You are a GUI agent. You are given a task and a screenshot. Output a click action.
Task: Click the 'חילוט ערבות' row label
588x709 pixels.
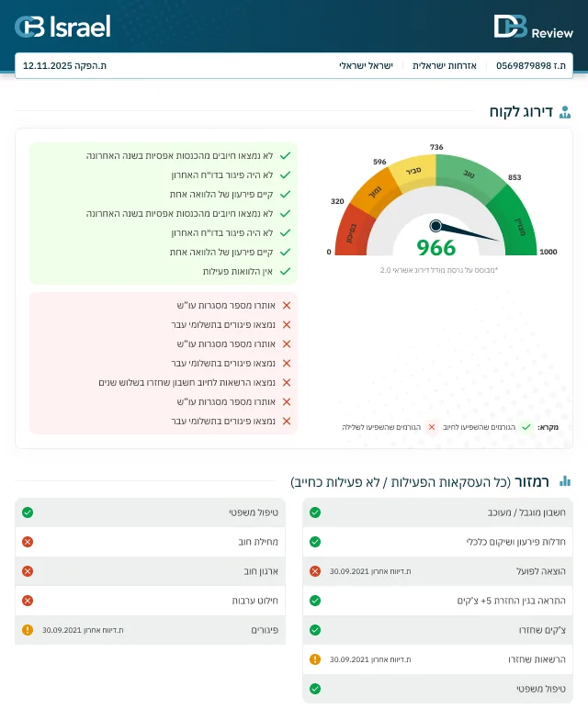(x=255, y=601)
